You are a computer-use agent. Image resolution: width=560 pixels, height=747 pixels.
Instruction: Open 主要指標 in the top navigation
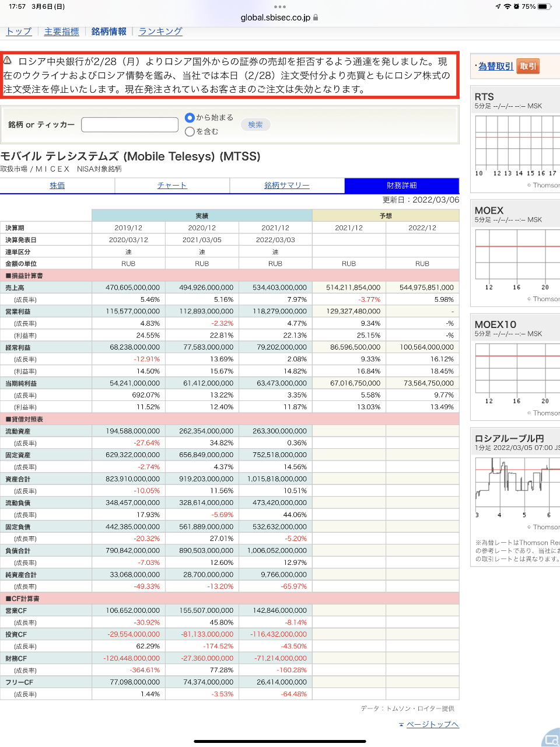coord(62,32)
